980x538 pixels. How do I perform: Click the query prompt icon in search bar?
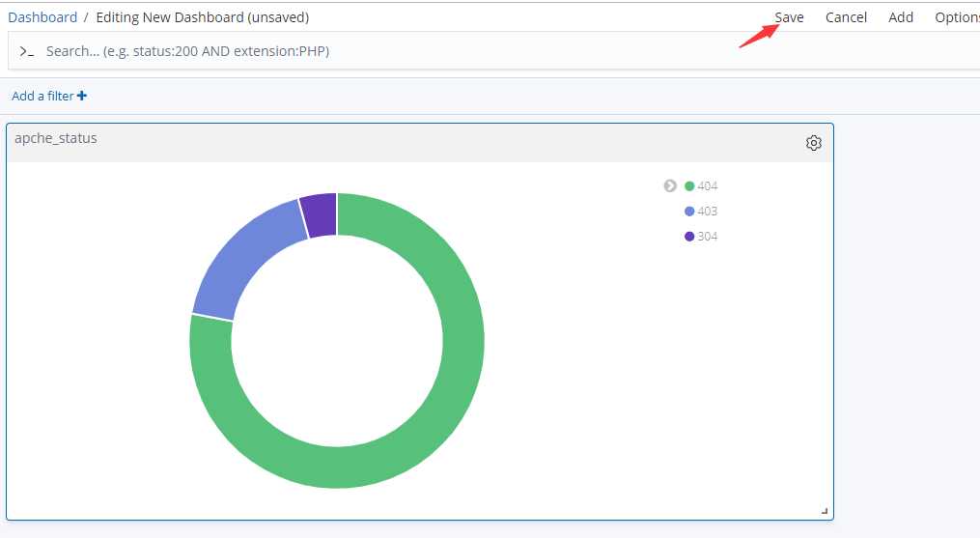[x=26, y=51]
